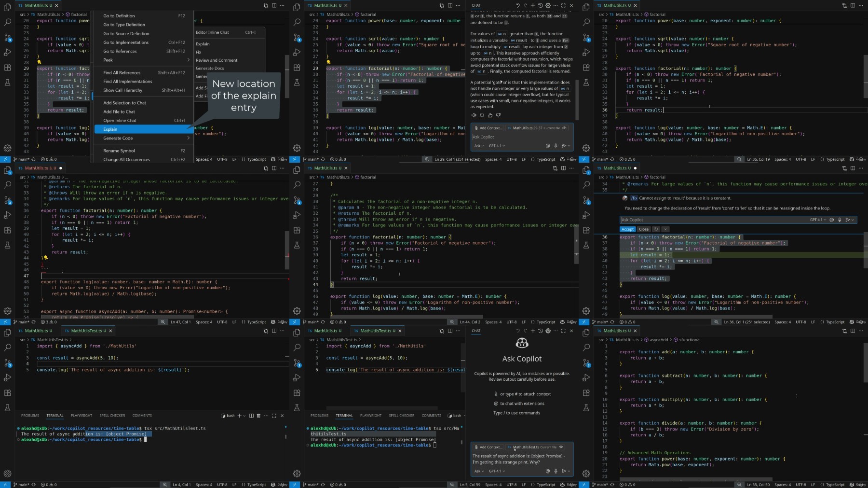Image resolution: width=868 pixels, height=488 pixels.
Task: Open the Ask mode dropdown below the factorial explanation
Action: point(479,146)
